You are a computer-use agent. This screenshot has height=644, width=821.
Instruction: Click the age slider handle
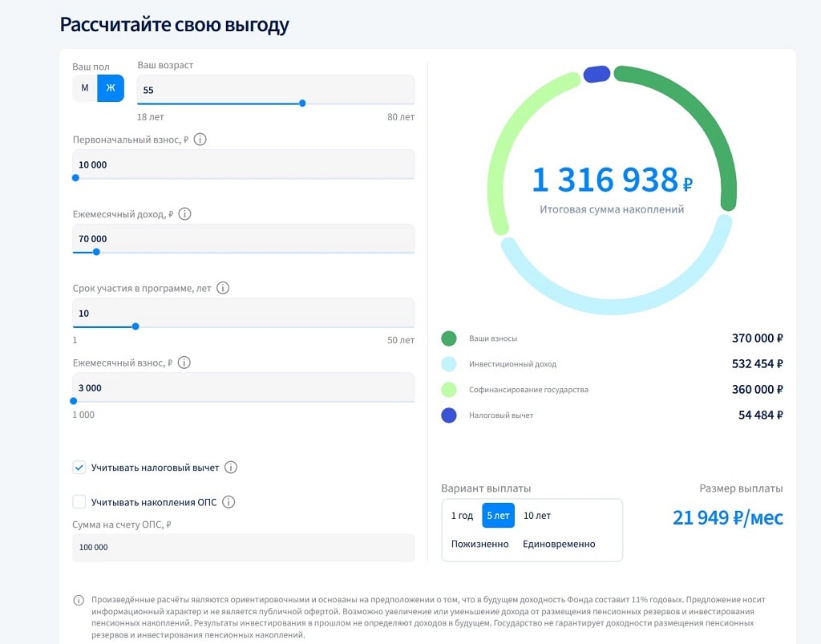302,103
